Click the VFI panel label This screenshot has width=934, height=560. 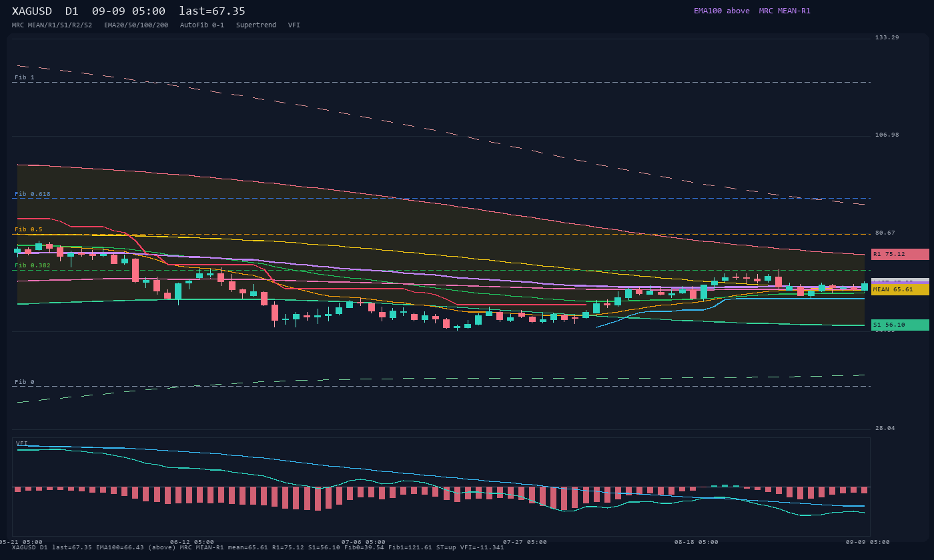coord(22,443)
